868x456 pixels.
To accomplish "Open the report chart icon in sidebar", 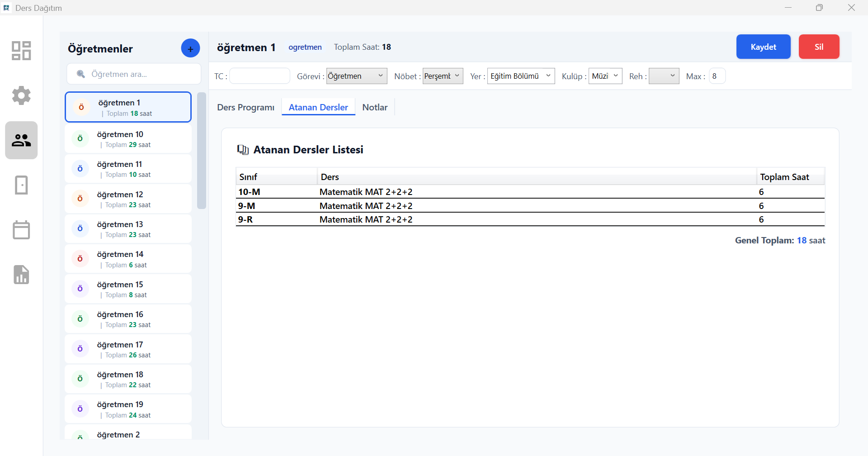I will click(21, 275).
